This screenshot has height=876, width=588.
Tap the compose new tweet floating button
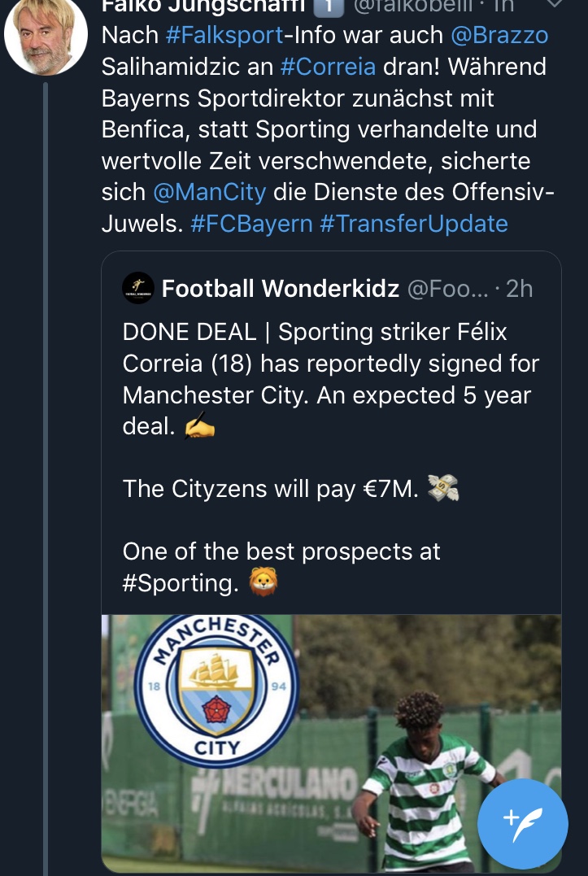522,824
